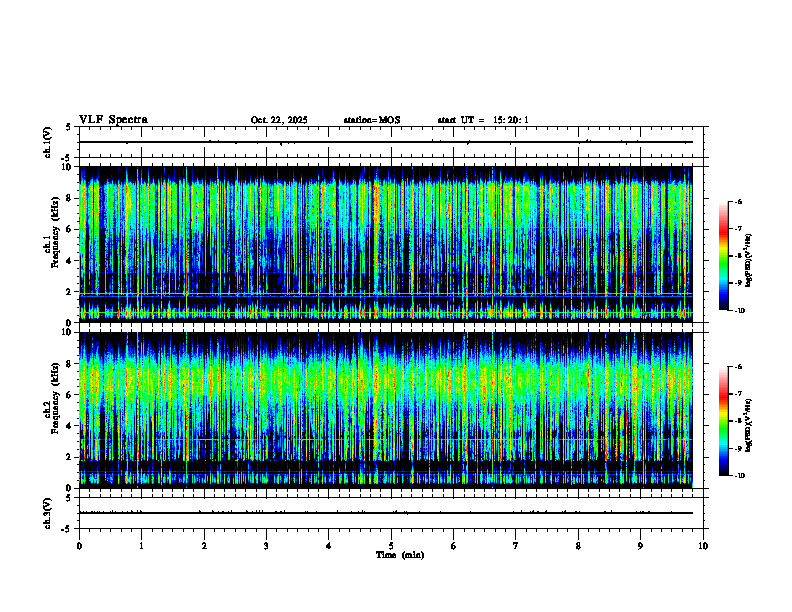Click the '10' tick on ch.1 frequency axis
Viewport: 792px width, 612px height.
[x=69, y=167]
